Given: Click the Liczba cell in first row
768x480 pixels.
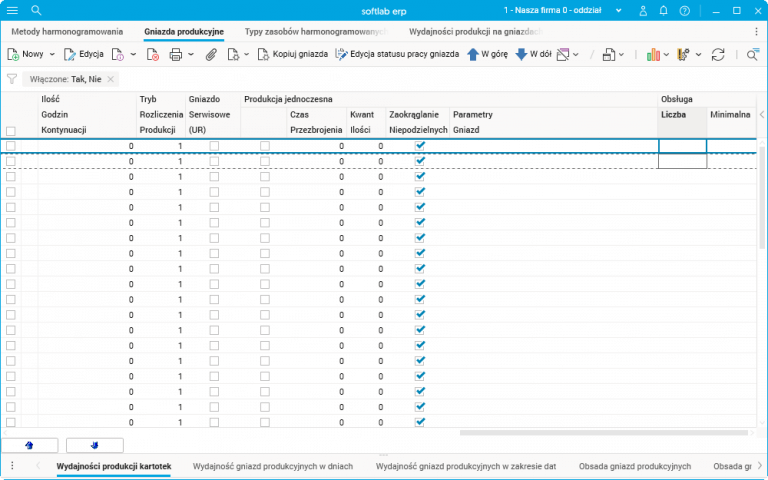Looking at the screenshot, I should point(682,146).
